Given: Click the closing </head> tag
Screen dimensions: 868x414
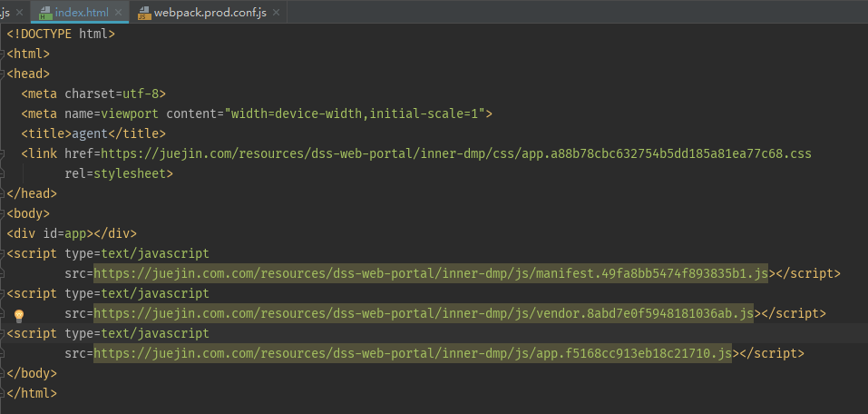Looking at the screenshot, I should (32, 193).
